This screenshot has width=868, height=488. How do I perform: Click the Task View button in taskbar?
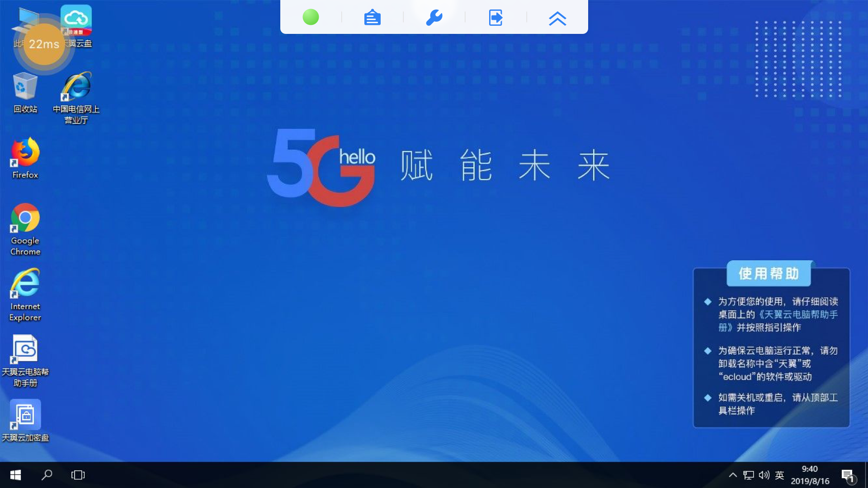coord(77,474)
